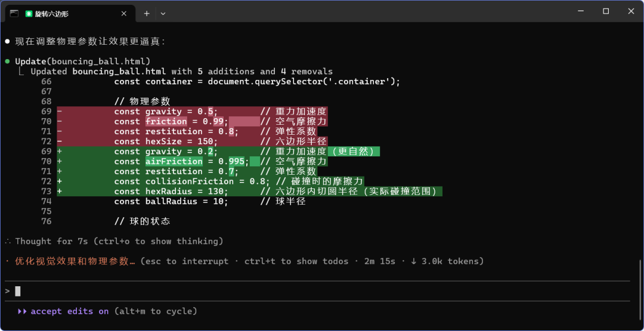Toggle the "accept edits on" mode indicator
The height and width of the screenshot is (331, 644).
(x=70, y=311)
